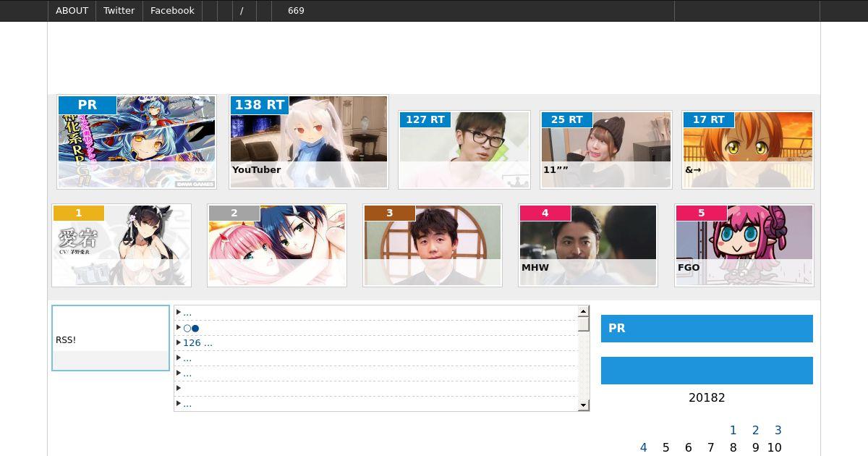This screenshot has width=868, height=456.
Task: Open the '126 ...' news headline
Action: point(197,343)
